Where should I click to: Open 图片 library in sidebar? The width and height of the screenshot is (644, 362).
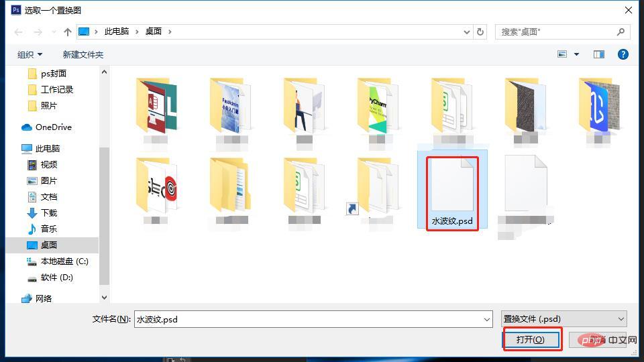[x=42, y=180]
